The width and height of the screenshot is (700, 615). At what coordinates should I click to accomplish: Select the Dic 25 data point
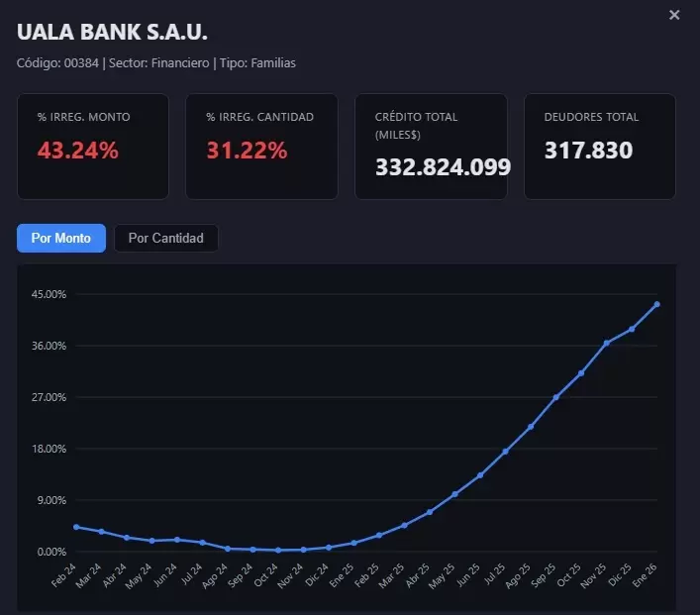[x=632, y=329]
